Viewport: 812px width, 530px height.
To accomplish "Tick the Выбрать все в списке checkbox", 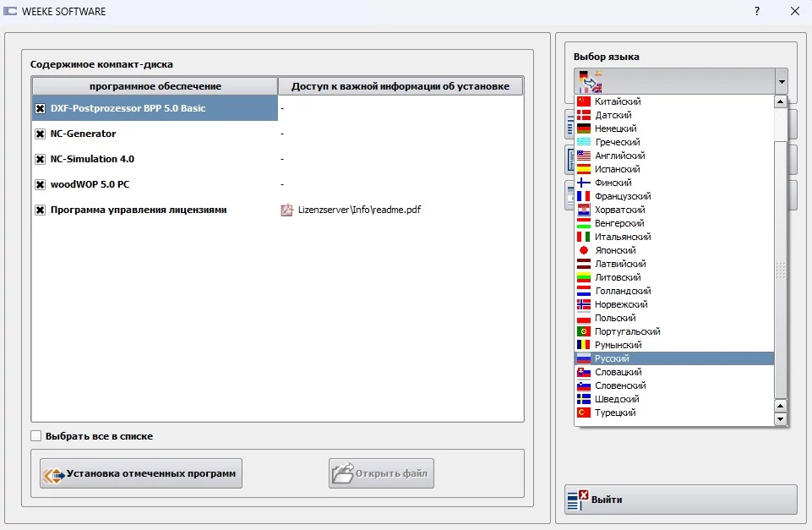I will pyautogui.click(x=35, y=435).
